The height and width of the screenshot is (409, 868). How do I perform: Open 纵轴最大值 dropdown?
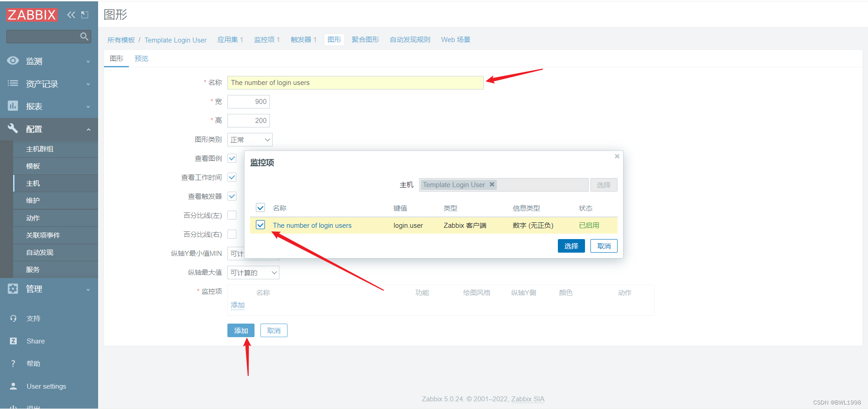253,273
